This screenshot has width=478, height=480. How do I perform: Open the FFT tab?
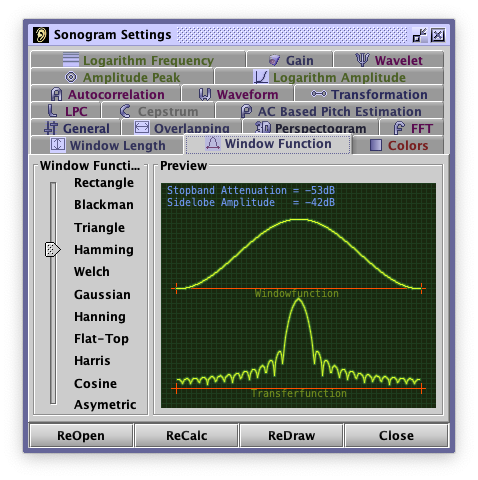(412, 128)
